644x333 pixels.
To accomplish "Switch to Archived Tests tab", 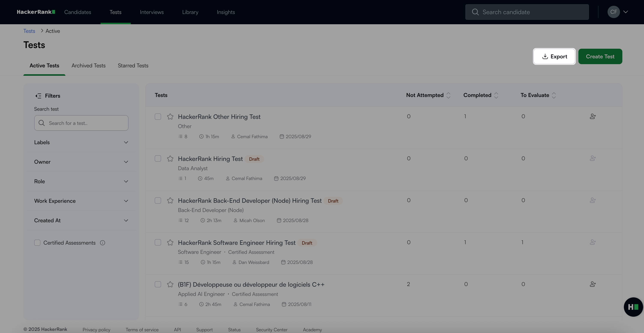I will tap(89, 66).
